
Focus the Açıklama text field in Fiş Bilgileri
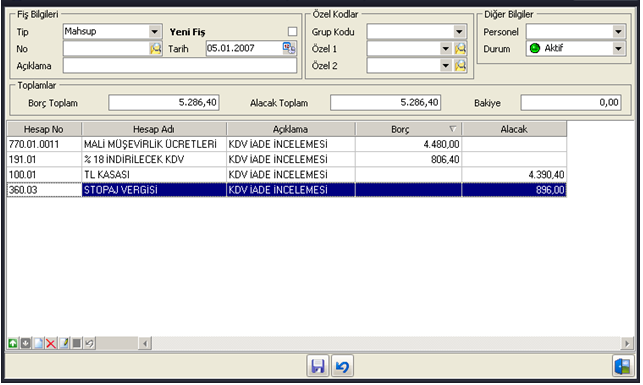(180, 66)
